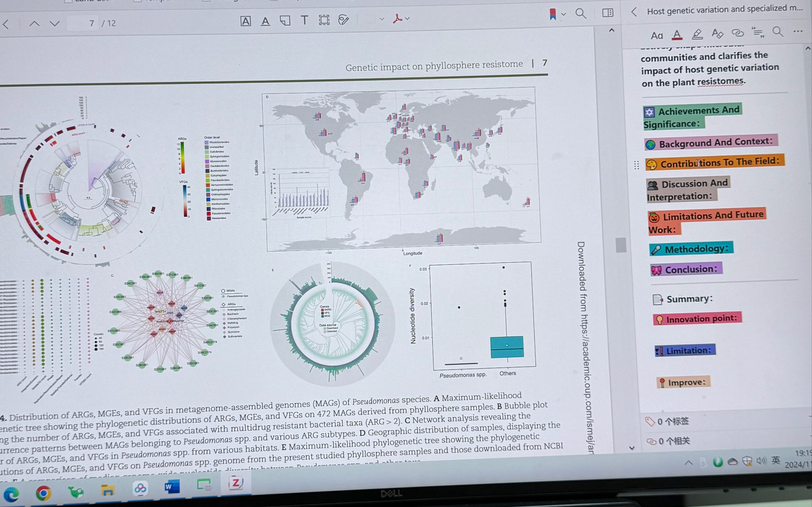
Task: Search within the PDF document
Action: coord(580,13)
